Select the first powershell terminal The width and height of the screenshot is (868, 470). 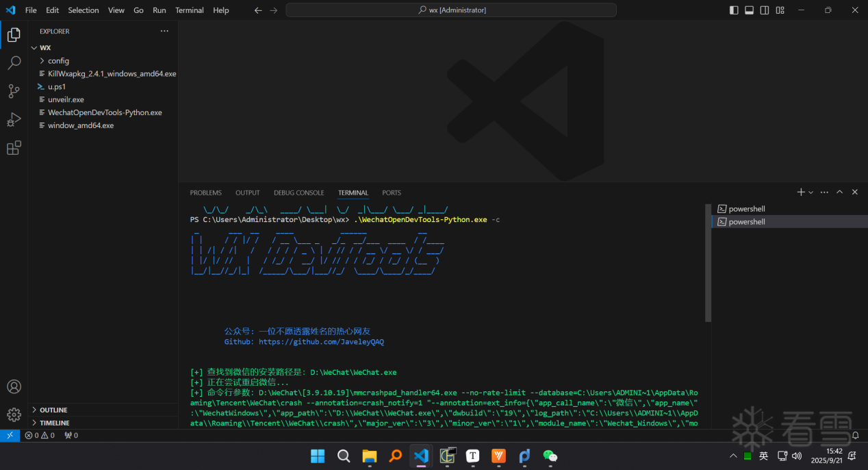pos(790,209)
